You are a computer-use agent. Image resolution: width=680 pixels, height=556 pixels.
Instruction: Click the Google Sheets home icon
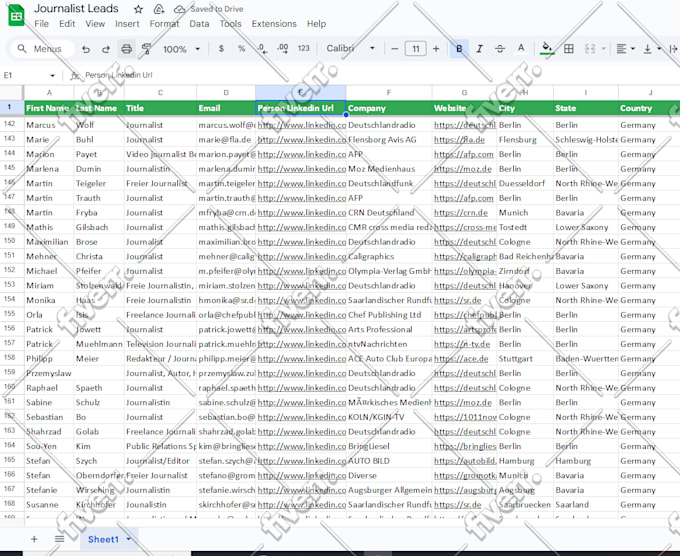pyautogui.click(x=16, y=16)
